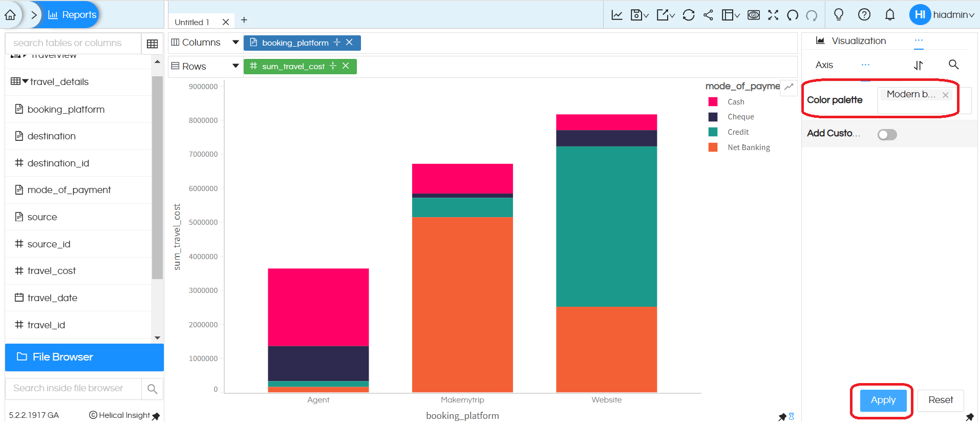Enter fullscreen mode
Screen dimensions: 980x423
click(x=773, y=15)
